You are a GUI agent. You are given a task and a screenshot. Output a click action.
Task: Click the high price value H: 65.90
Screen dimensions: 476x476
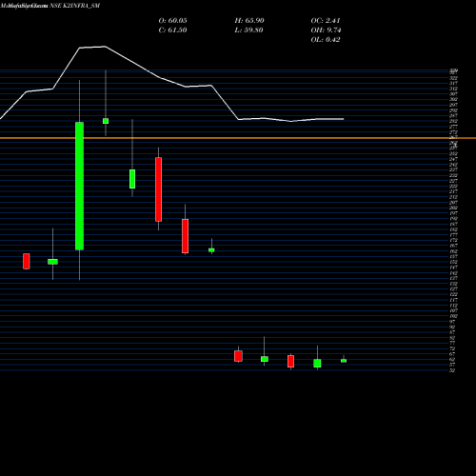click(249, 21)
